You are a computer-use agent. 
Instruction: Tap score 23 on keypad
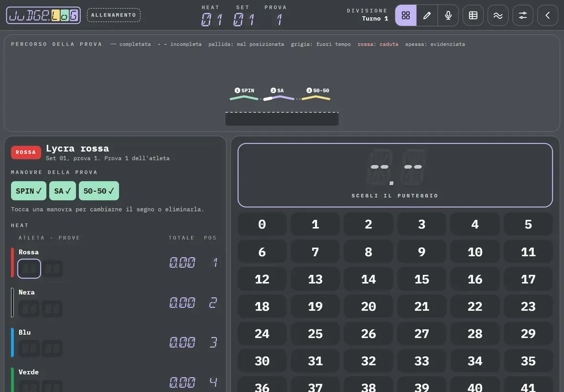[x=528, y=306]
